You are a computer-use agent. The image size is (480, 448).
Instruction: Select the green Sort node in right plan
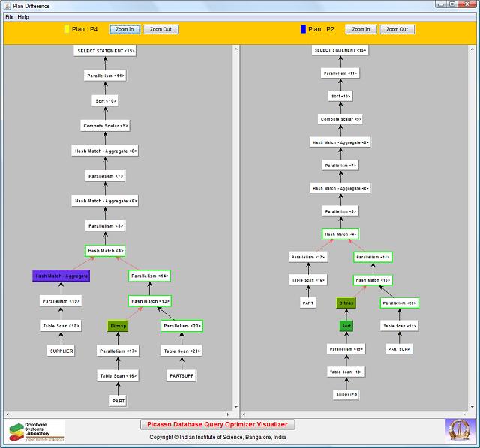(346, 326)
